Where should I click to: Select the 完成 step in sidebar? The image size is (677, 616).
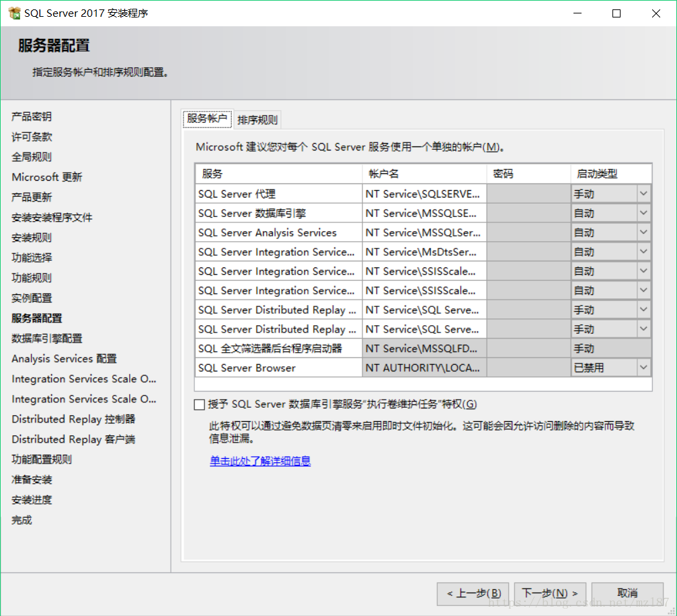[x=22, y=520]
